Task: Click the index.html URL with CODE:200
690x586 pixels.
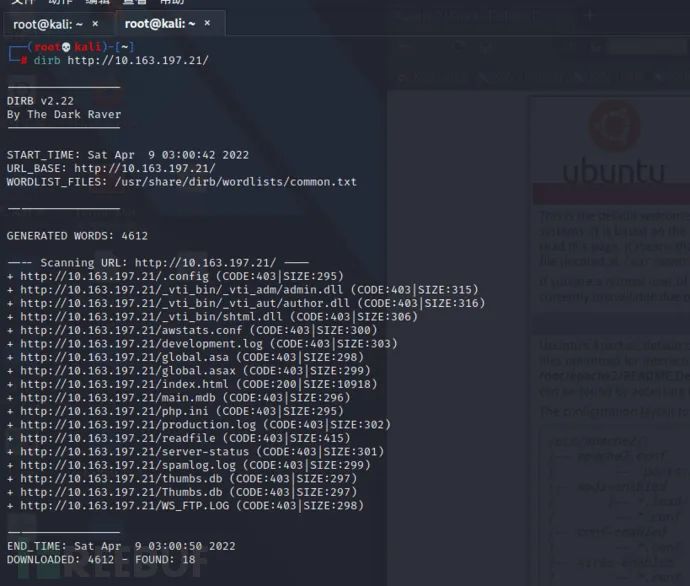Action: (125, 384)
